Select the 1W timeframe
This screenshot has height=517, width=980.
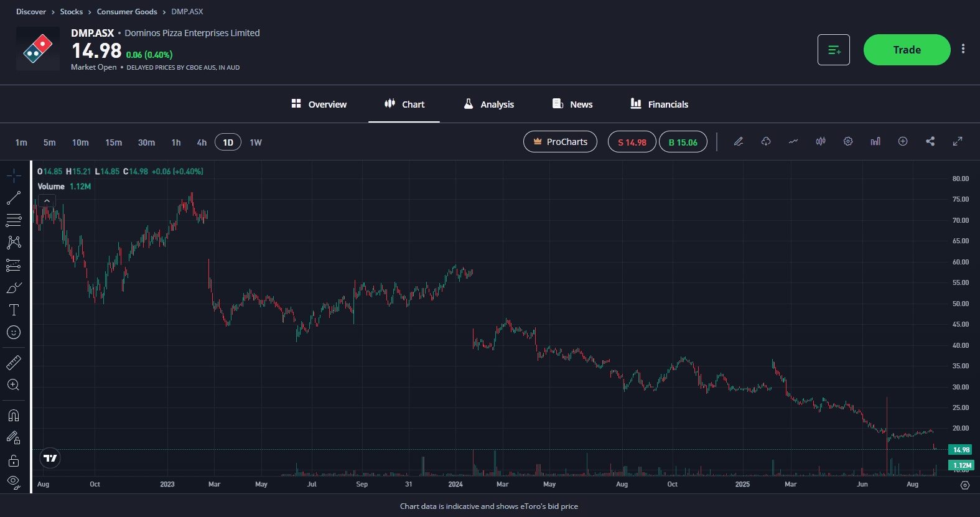click(x=256, y=142)
